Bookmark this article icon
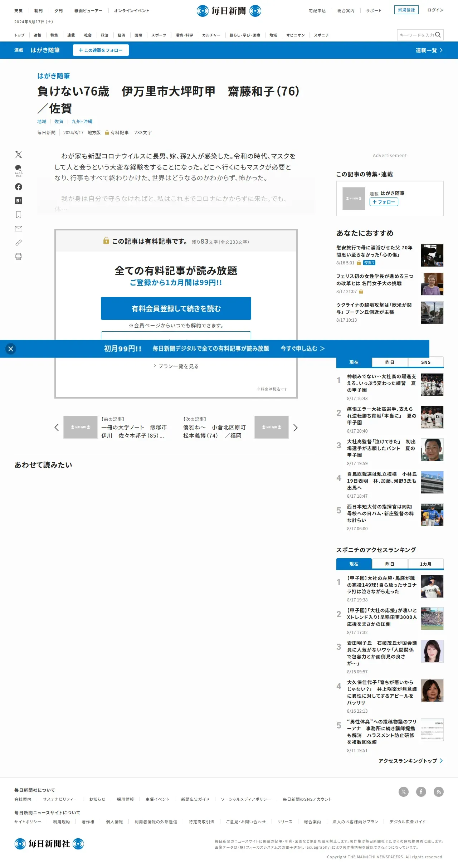Image resolution: width=458 pixels, height=868 pixels. pyautogui.click(x=19, y=215)
